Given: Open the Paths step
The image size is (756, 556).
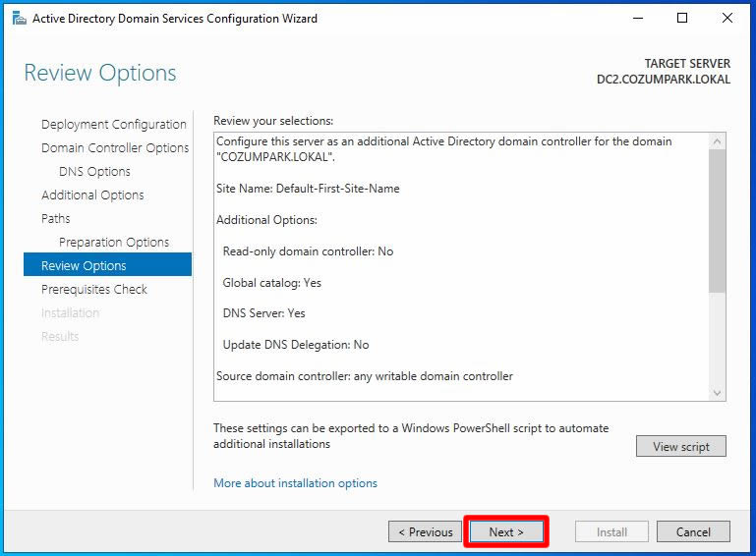Looking at the screenshot, I should 56,219.
